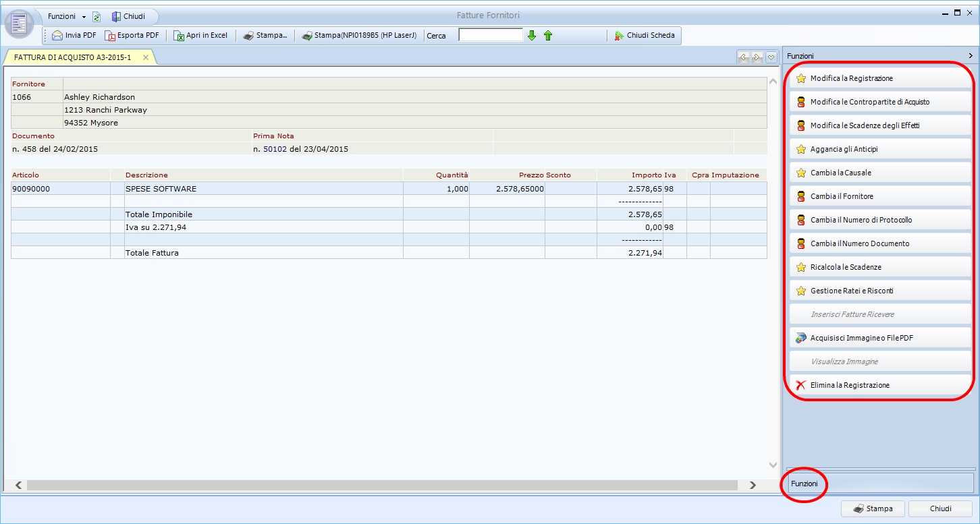Close the FATTURA DI ACQUISTO tab
Viewport: 980px width, 524px height.
click(x=145, y=58)
